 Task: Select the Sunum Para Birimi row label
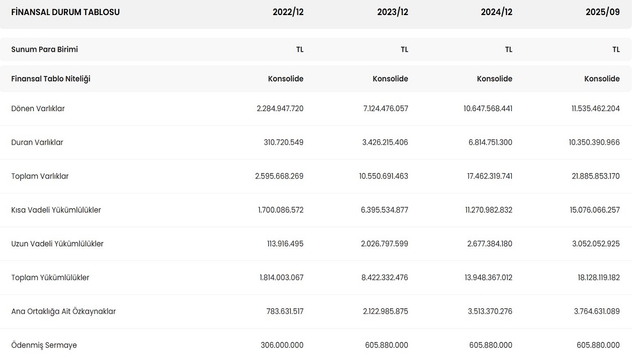tap(44, 49)
